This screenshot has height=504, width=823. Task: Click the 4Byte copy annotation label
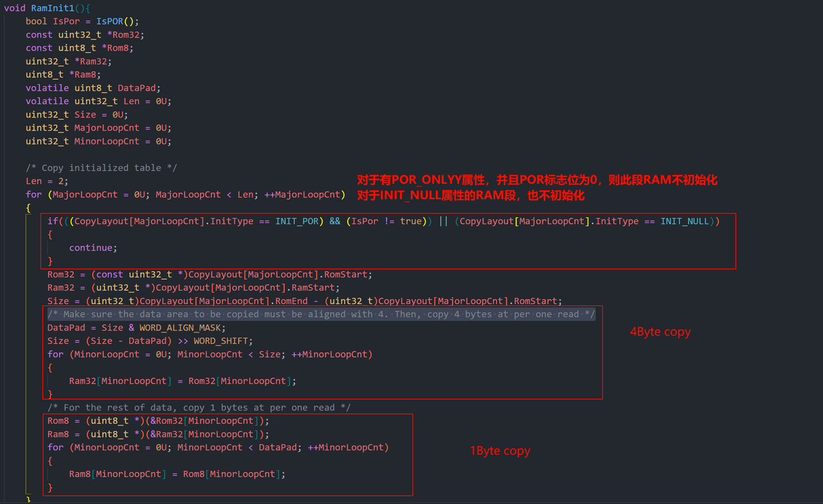[x=660, y=332]
